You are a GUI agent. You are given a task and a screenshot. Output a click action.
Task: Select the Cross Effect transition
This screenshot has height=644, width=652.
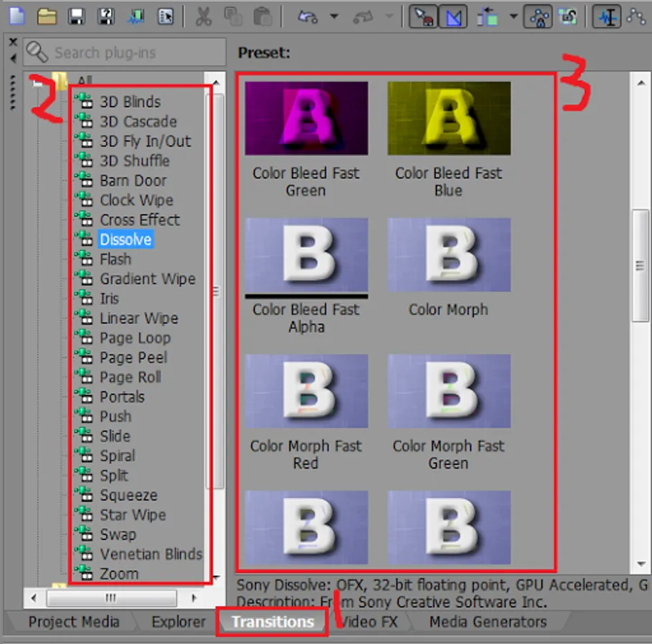[140, 220]
